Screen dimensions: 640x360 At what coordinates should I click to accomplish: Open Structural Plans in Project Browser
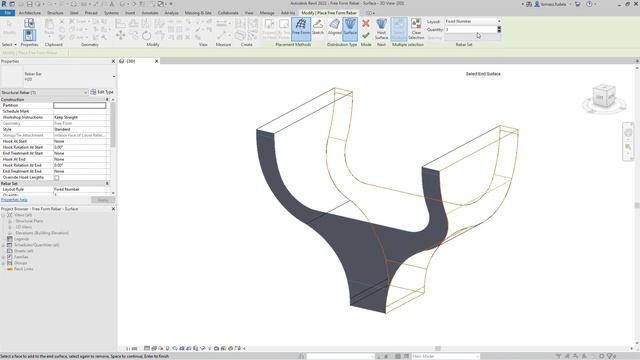click(29, 221)
